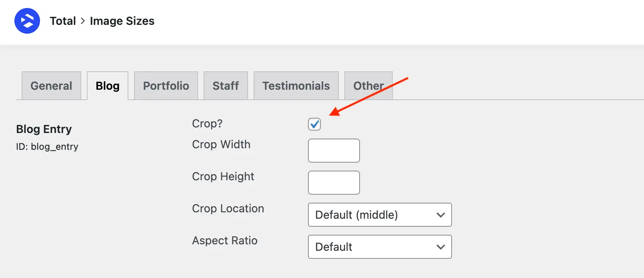Open the Portfolio tab
Screen dimensions: 644x278
point(166,86)
